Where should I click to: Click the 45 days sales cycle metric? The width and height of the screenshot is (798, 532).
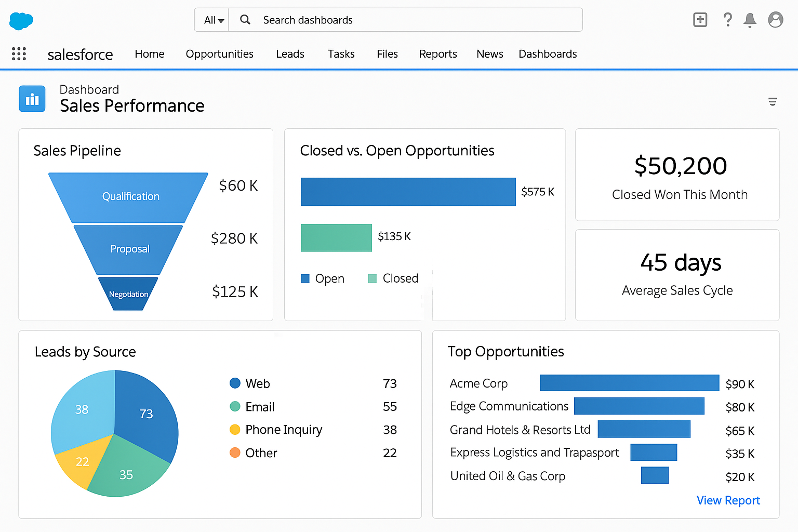(x=681, y=263)
